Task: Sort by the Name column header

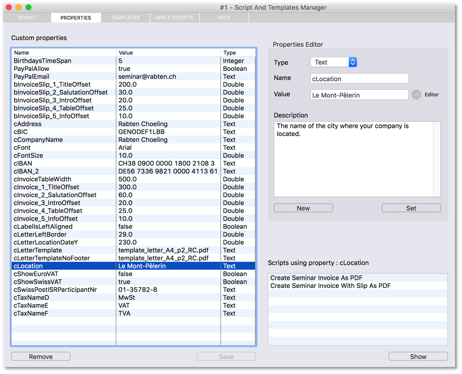Action: [x=64, y=53]
